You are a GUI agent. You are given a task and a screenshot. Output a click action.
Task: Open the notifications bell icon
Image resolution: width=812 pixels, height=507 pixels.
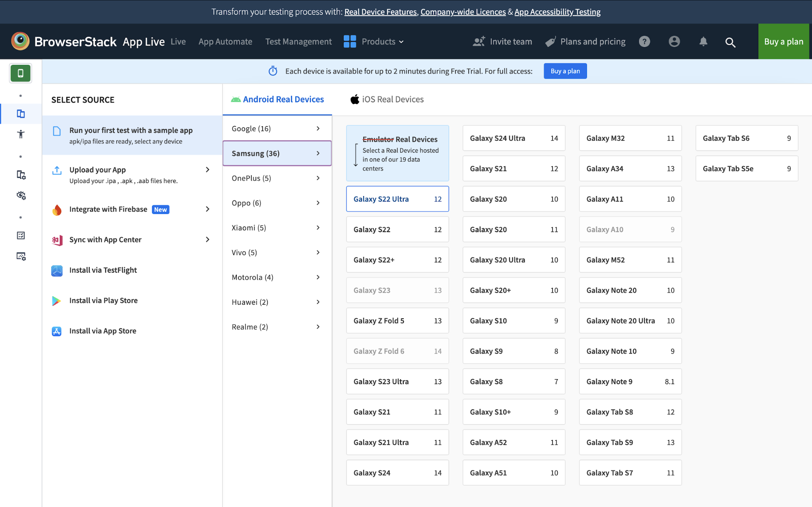pos(703,41)
